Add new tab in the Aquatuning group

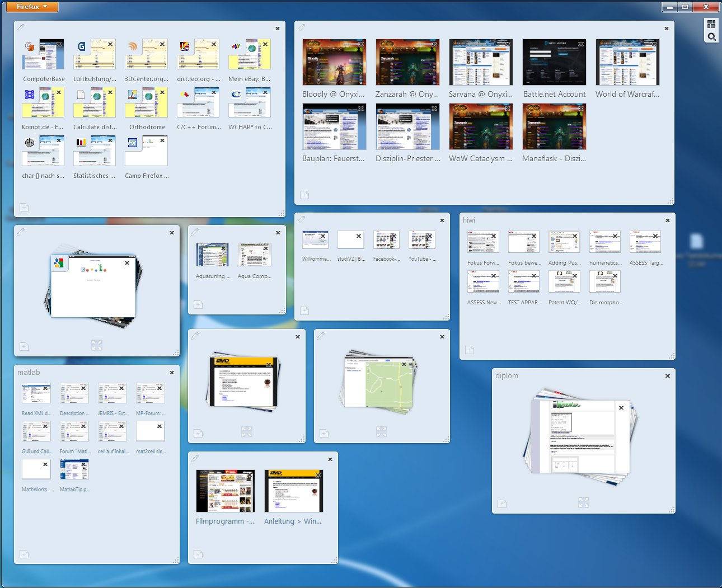[198, 304]
